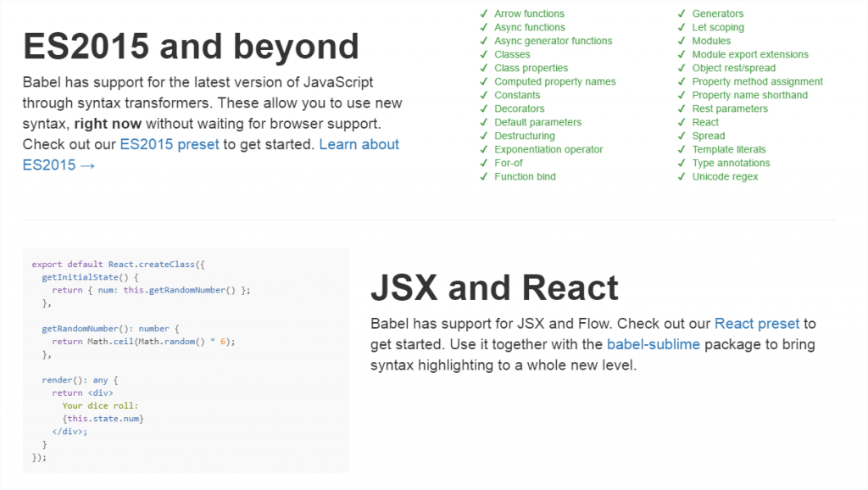Open the React preset link

(x=757, y=323)
